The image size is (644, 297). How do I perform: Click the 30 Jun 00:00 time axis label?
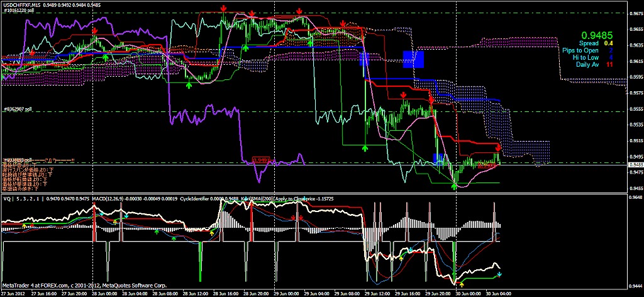point(468,293)
